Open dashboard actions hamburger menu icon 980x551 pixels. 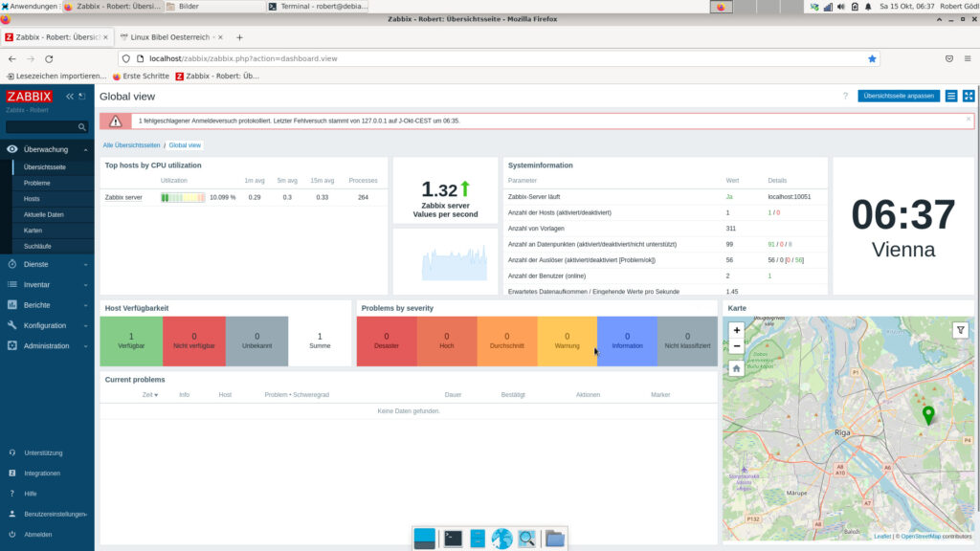pos(950,97)
